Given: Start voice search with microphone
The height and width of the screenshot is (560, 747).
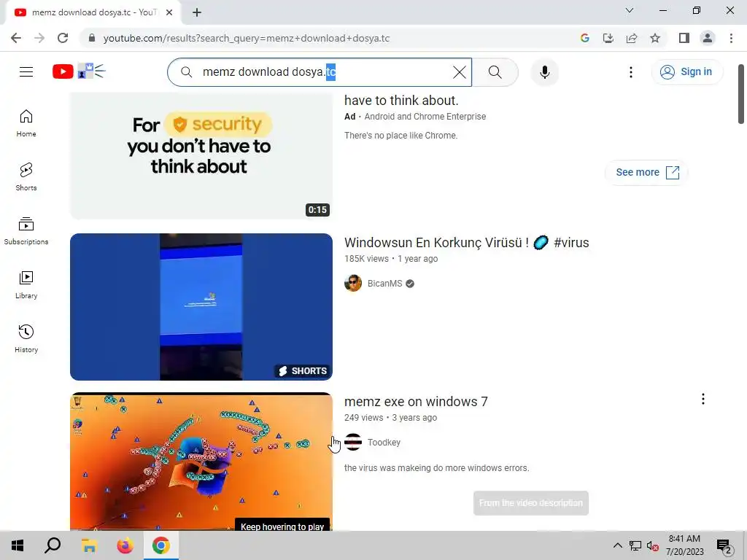Looking at the screenshot, I should pos(544,72).
